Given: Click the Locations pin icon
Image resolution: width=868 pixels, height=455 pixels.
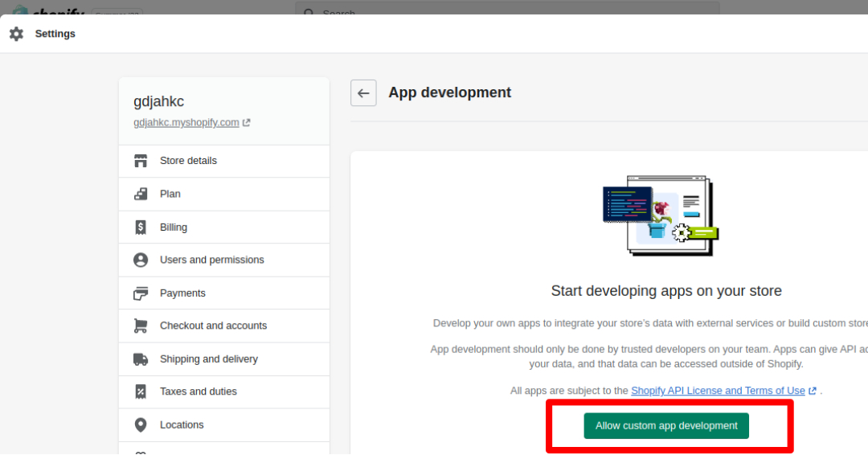Looking at the screenshot, I should click(x=141, y=424).
